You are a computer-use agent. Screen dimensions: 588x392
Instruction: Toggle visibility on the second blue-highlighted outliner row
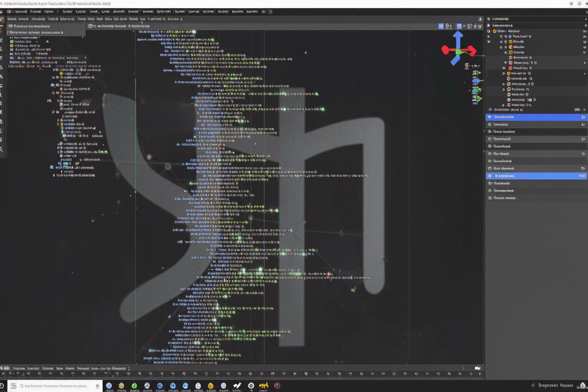click(x=583, y=176)
